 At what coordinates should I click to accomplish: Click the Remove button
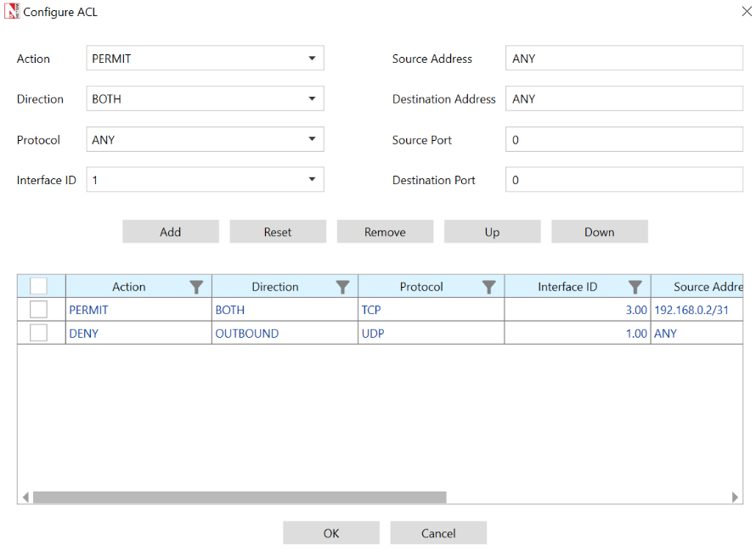click(385, 232)
